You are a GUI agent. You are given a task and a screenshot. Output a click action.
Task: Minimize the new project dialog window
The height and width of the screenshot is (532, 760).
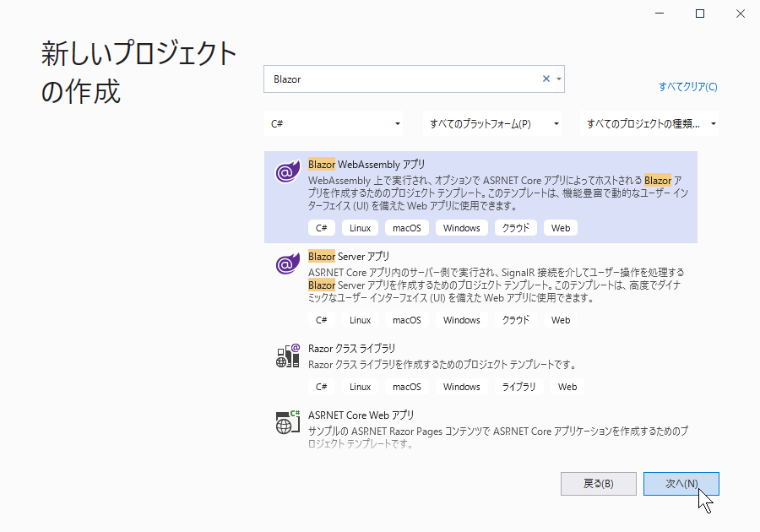[x=660, y=14]
